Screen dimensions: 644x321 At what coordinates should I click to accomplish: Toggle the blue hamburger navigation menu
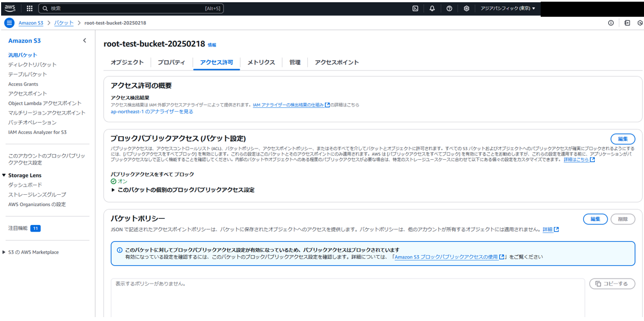coord(10,23)
